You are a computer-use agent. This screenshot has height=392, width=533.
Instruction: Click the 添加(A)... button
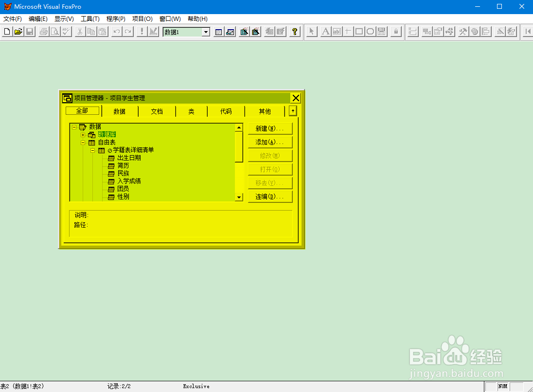[x=270, y=143]
